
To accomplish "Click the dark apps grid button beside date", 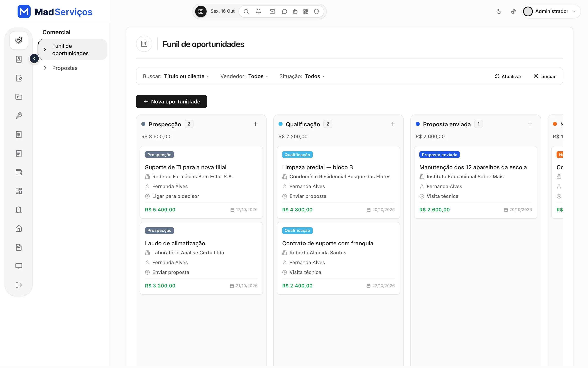I will [201, 11].
